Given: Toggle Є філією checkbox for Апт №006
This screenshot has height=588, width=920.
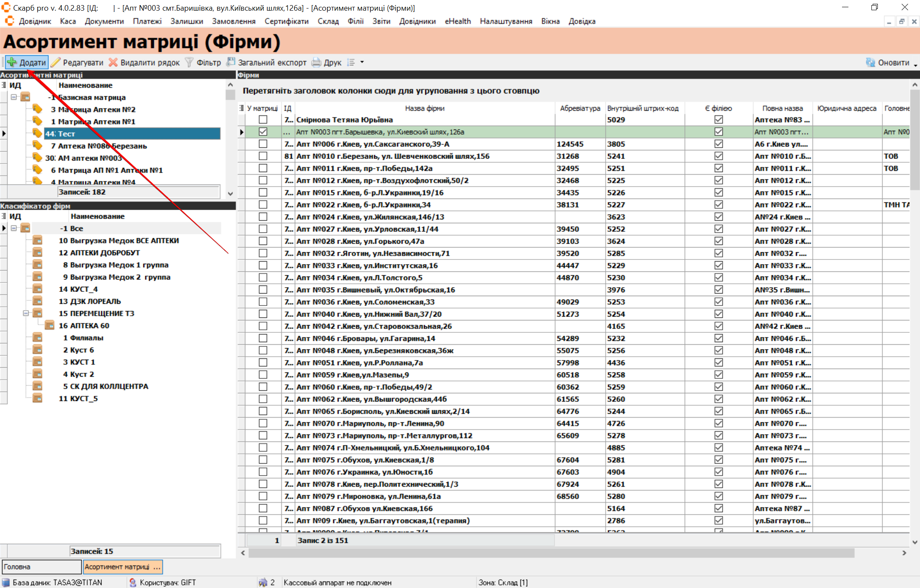Looking at the screenshot, I should pos(718,144).
